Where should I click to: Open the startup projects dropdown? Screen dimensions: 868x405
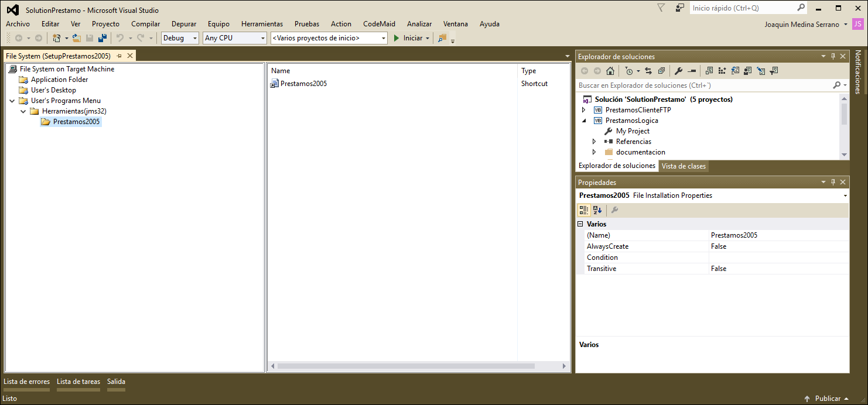(x=329, y=38)
